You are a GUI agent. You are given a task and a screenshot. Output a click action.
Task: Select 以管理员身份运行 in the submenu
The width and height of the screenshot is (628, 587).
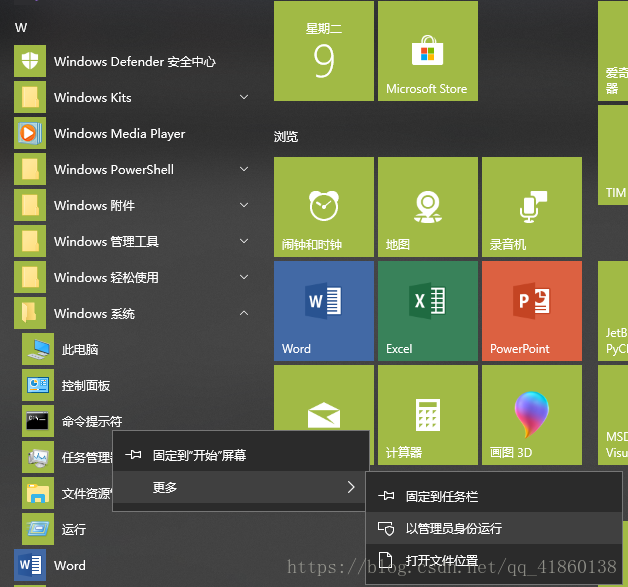click(x=494, y=528)
